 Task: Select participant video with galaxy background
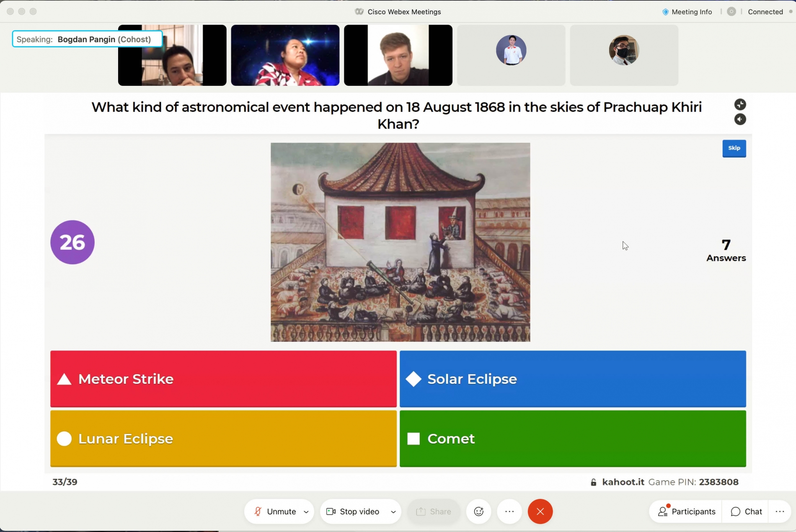point(285,55)
